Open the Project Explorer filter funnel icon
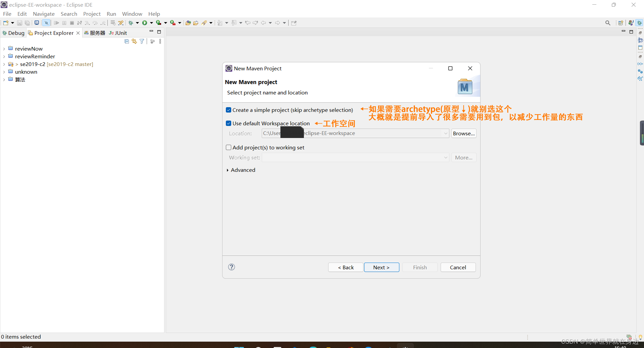Viewport: 644px width, 348px height. [x=142, y=41]
